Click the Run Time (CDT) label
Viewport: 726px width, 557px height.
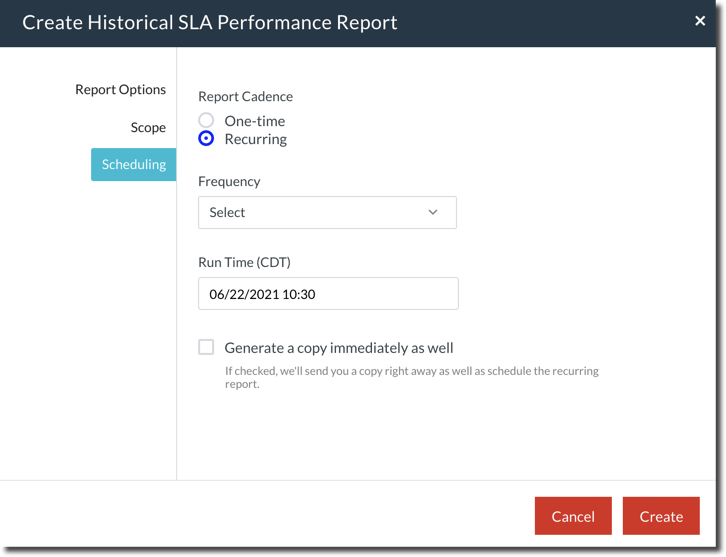coord(244,262)
